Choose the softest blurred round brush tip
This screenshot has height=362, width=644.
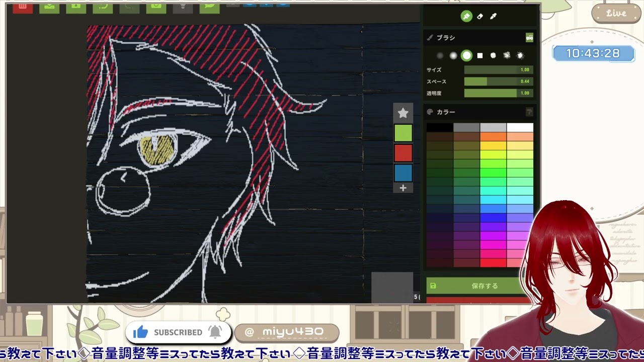point(440,55)
